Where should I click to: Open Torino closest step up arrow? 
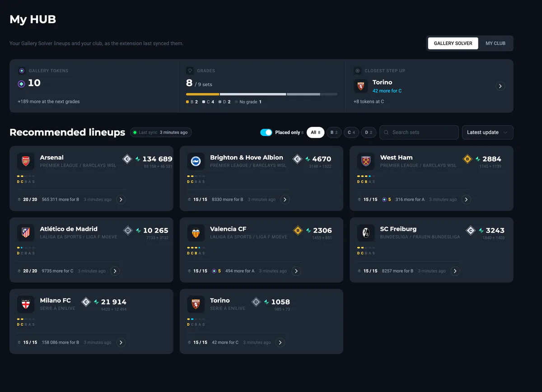(x=500, y=86)
